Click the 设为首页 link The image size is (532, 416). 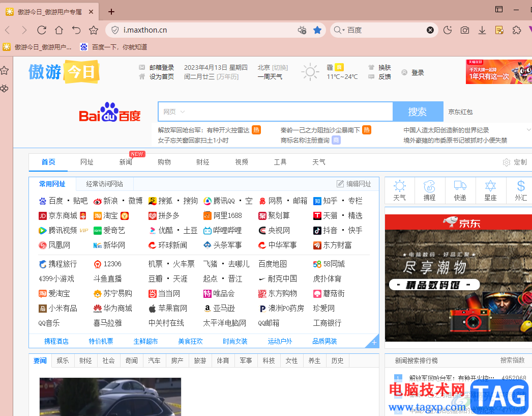pyautogui.click(x=162, y=77)
